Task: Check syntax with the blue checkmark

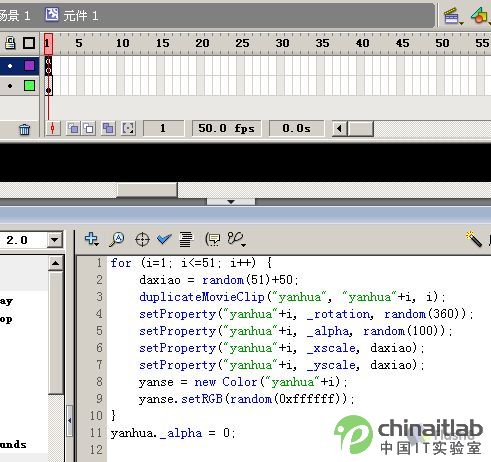Action: (164, 239)
